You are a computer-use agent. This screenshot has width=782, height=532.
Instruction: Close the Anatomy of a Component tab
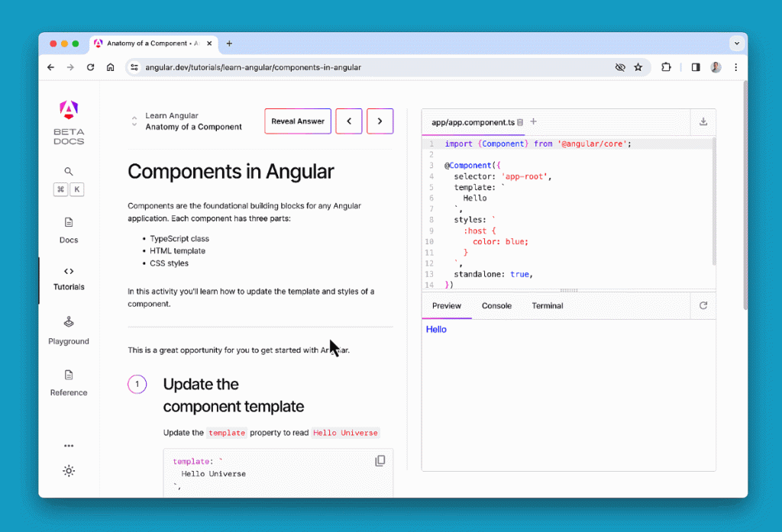click(209, 44)
